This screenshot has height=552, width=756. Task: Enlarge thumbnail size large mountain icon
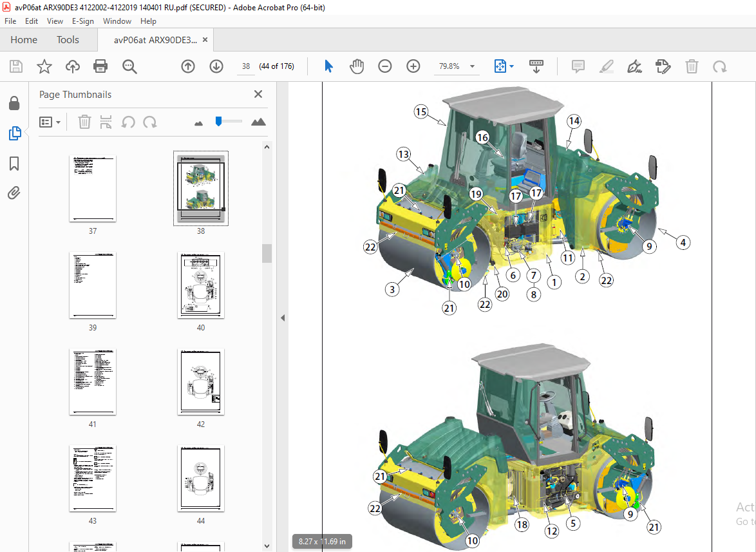tap(258, 122)
